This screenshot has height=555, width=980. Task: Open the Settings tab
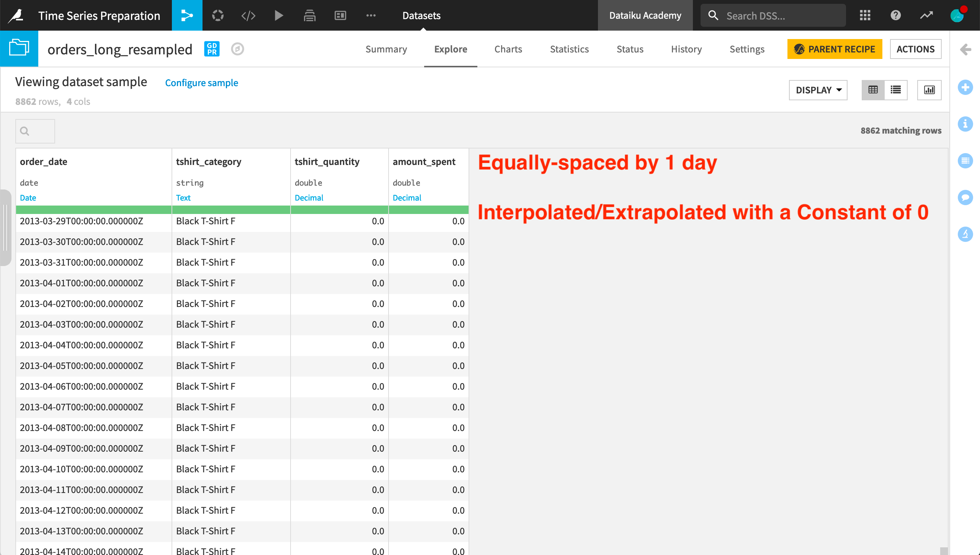coord(746,49)
